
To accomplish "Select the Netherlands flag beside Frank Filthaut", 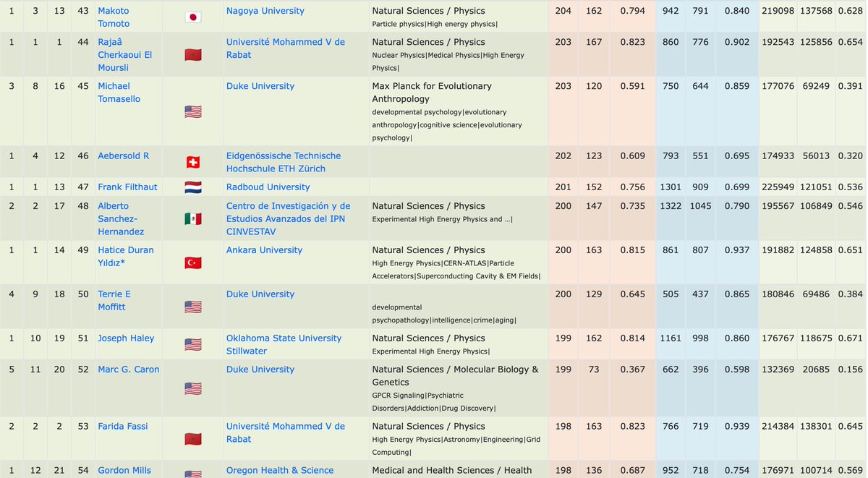I will (192, 187).
